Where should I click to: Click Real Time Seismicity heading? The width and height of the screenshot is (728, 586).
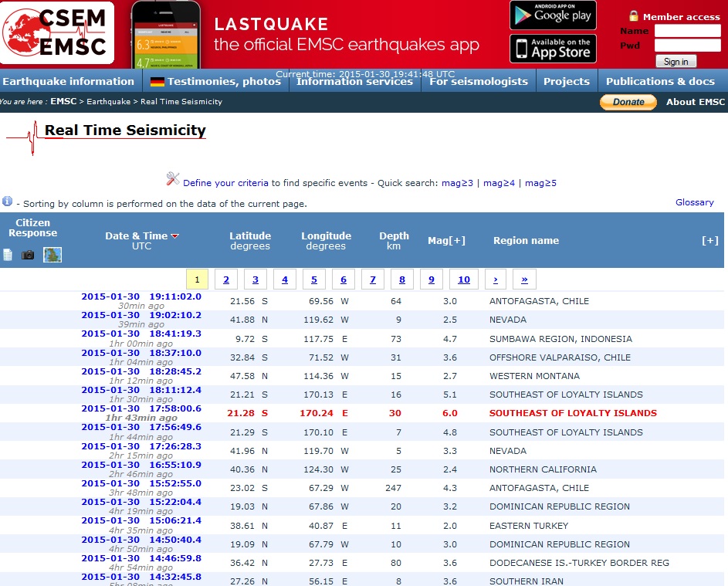(125, 130)
